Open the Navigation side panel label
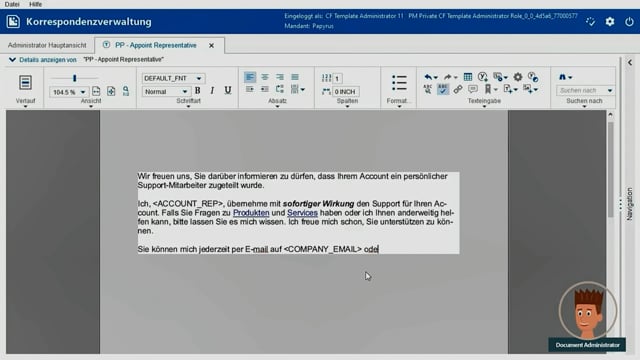640x360 pixels. point(630,204)
